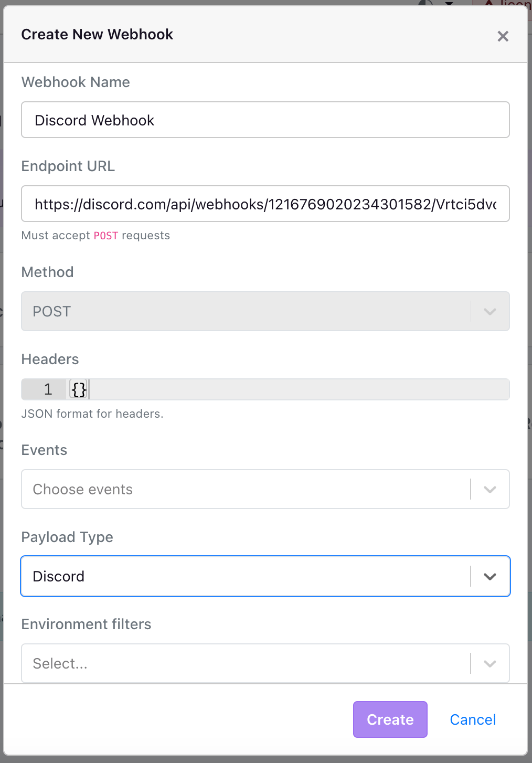Screen dimensions: 532x763
Task: Open the Choose events dropdown
Action: point(265,489)
